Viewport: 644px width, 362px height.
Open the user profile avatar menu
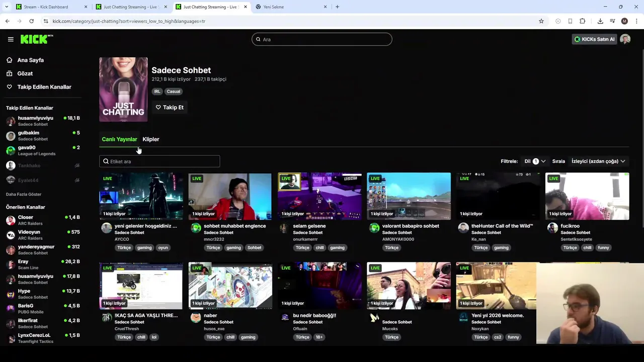pos(625,39)
